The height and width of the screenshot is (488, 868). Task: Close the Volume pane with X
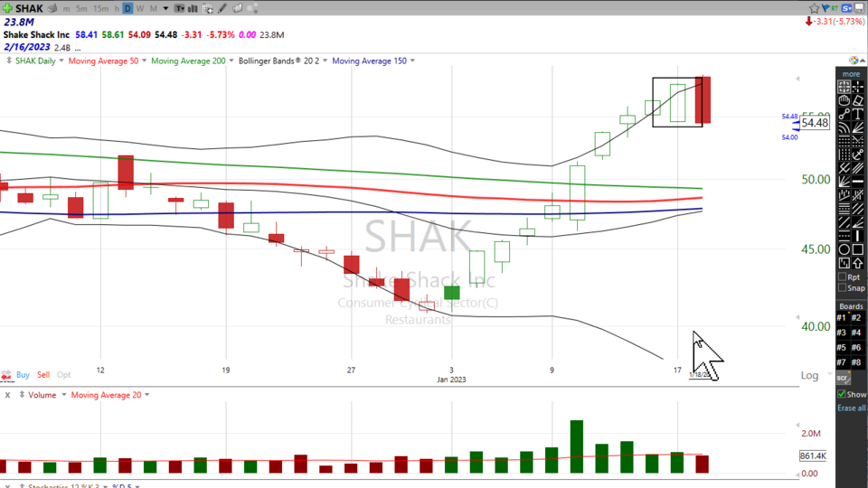[x=8, y=395]
